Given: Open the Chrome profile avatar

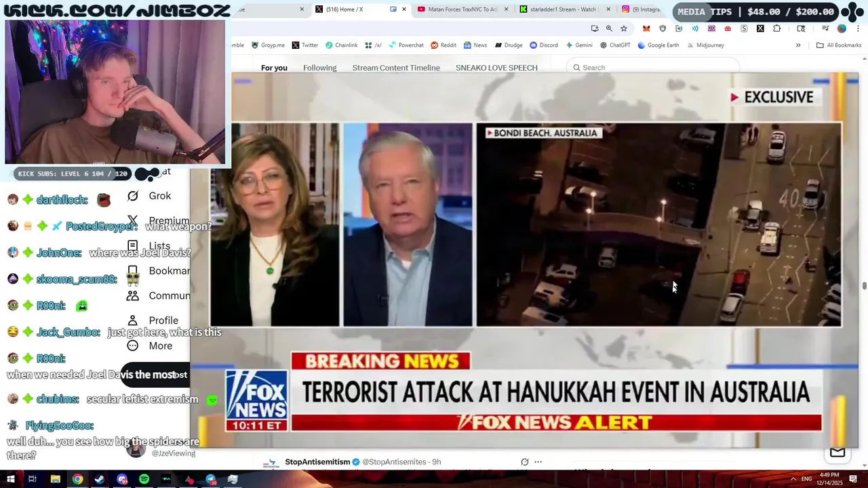Looking at the screenshot, I should pyautogui.click(x=842, y=28).
